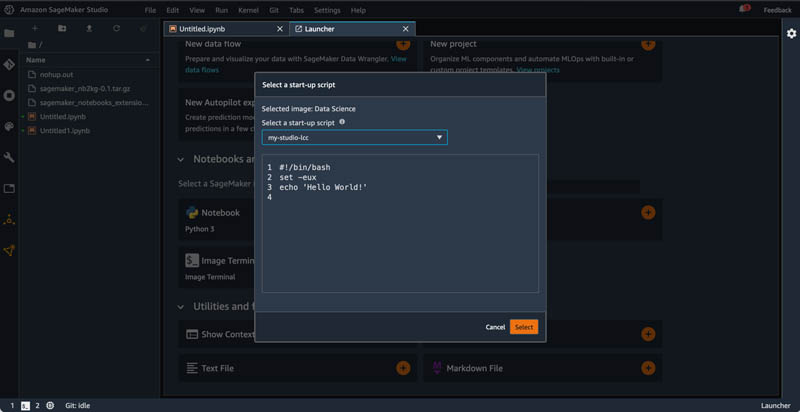Click the Cancel button in dialog

point(495,327)
